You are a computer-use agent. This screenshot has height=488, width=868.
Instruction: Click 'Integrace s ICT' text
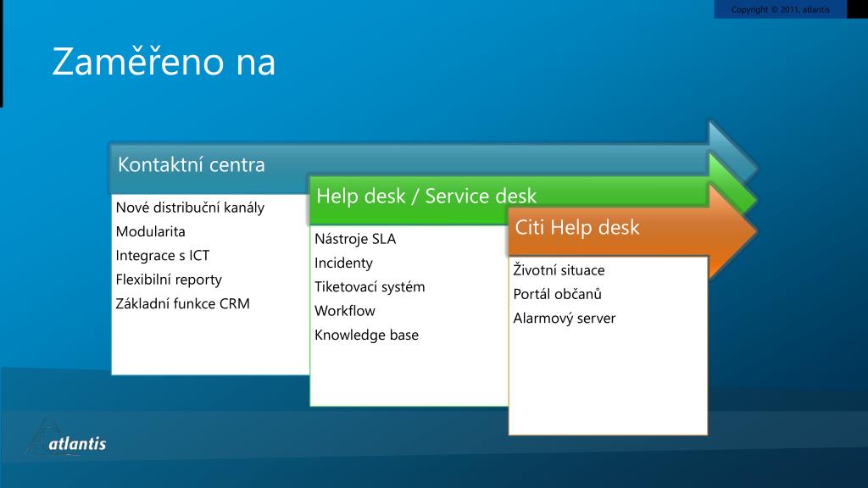pos(163,255)
